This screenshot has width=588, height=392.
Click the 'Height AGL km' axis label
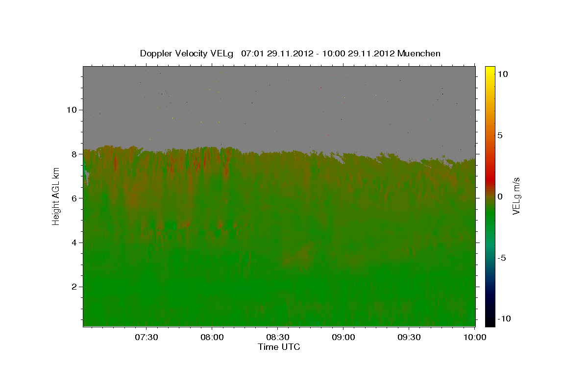pyautogui.click(x=56, y=196)
